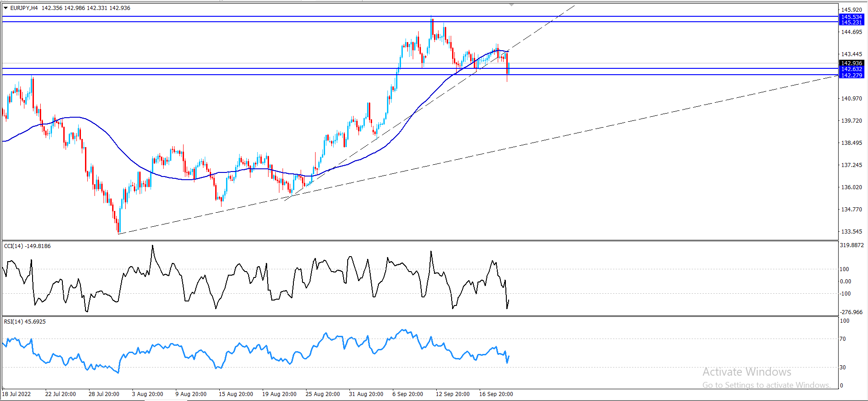Click the OHLC values 142.356 142.986 142.331 142.936

86,8
